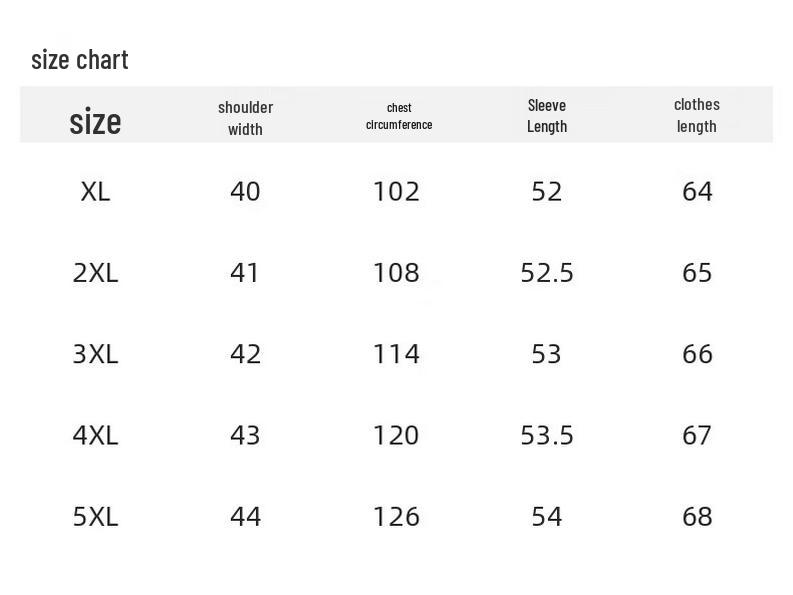Select the 5XL size row label
793x595 pixels.
click(x=95, y=516)
